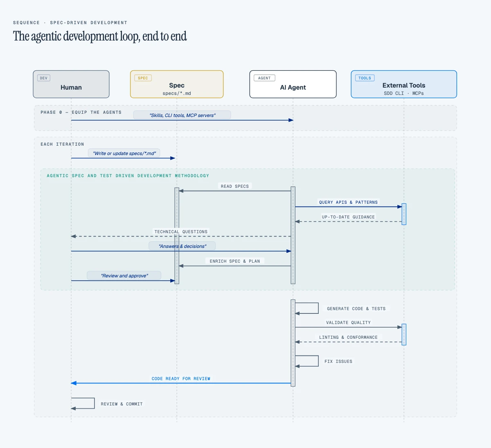Click the QUERY APIS & PATTERNS label
This screenshot has height=448, width=491.
(348, 202)
